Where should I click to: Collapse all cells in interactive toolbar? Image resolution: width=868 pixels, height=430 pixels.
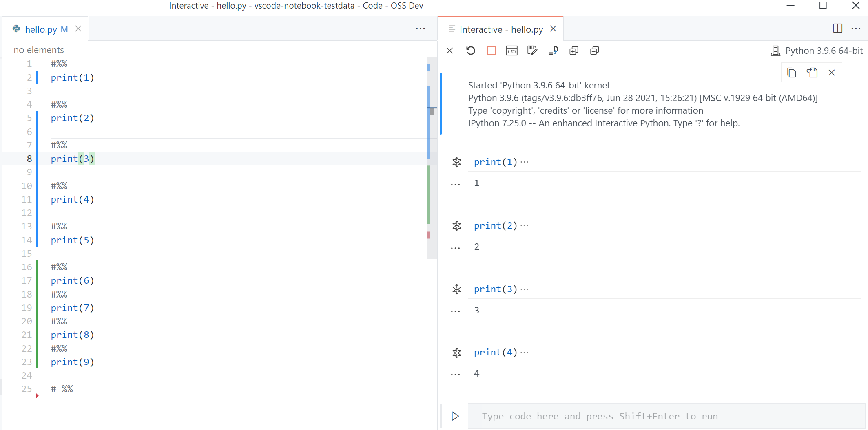pos(595,51)
